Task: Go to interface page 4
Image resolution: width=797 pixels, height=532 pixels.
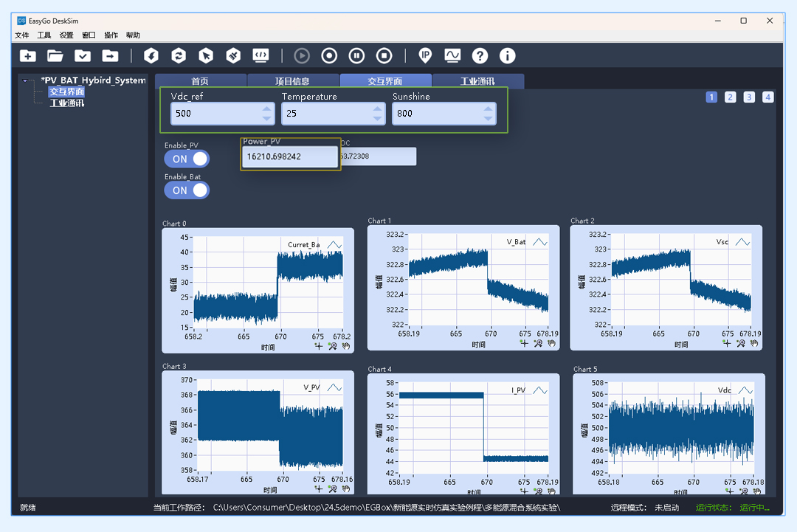Action: point(768,97)
